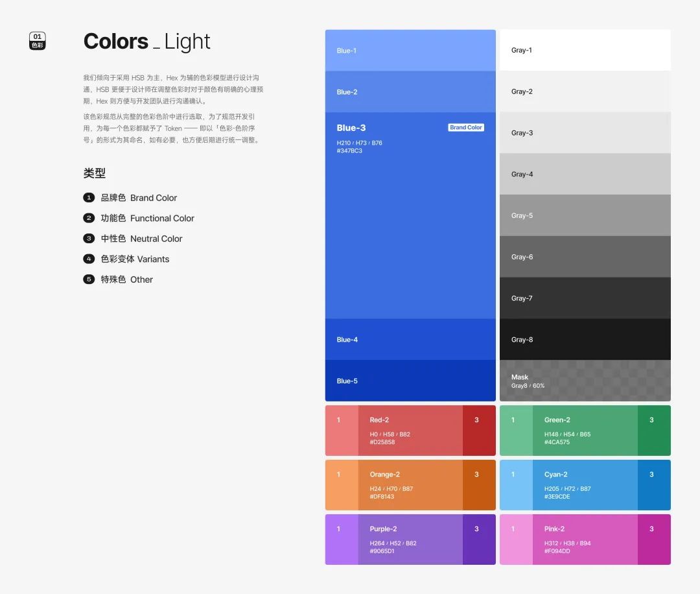
Task: Click the number 5 circle beside Other
Action: (x=89, y=279)
